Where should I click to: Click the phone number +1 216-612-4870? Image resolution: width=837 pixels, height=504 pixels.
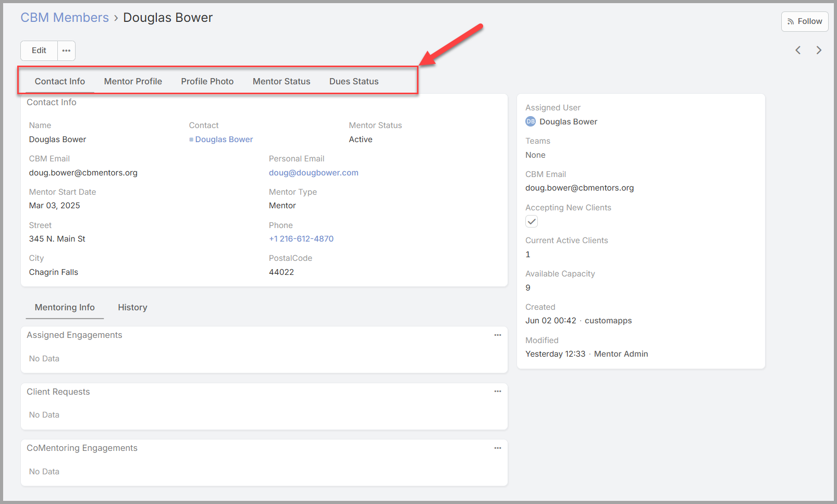click(x=301, y=238)
